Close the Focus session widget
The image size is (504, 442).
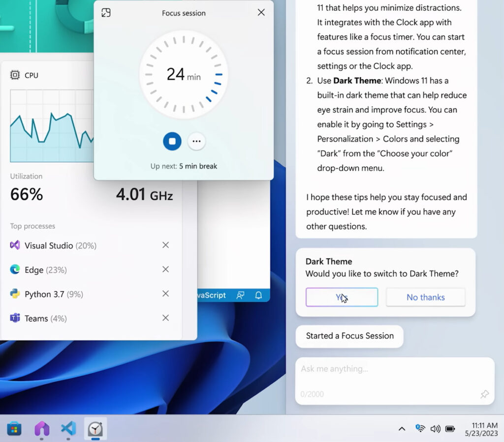[x=261, y=13]
